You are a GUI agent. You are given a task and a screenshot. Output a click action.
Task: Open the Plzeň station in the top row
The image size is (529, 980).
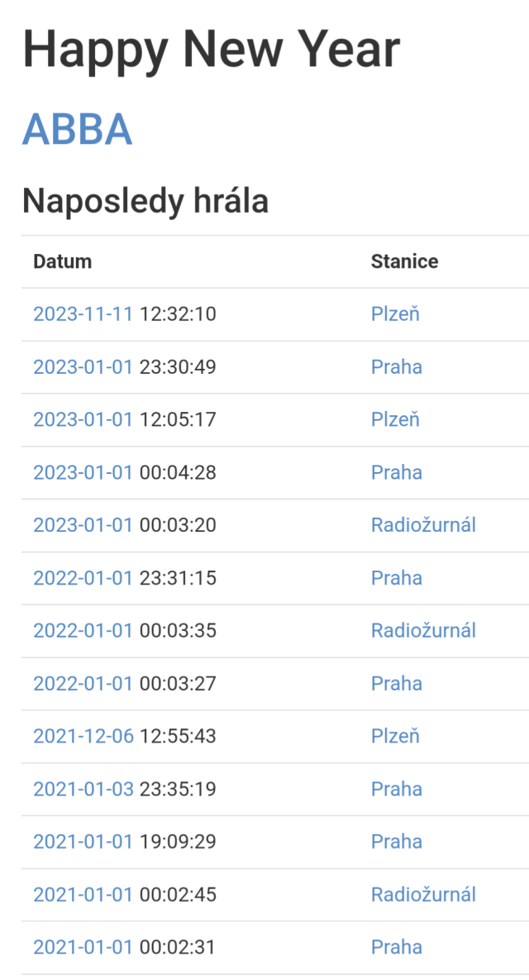(395, 314)
